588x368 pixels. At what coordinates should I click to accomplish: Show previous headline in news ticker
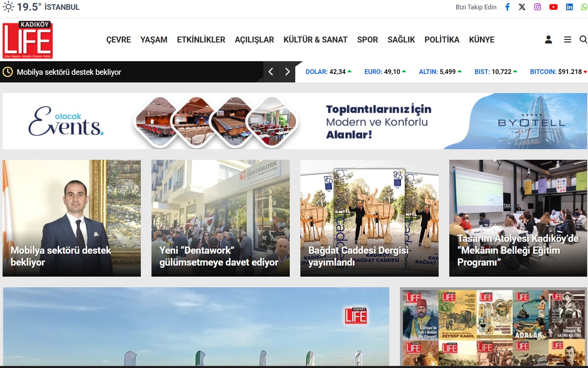click(x=271, y=72)
